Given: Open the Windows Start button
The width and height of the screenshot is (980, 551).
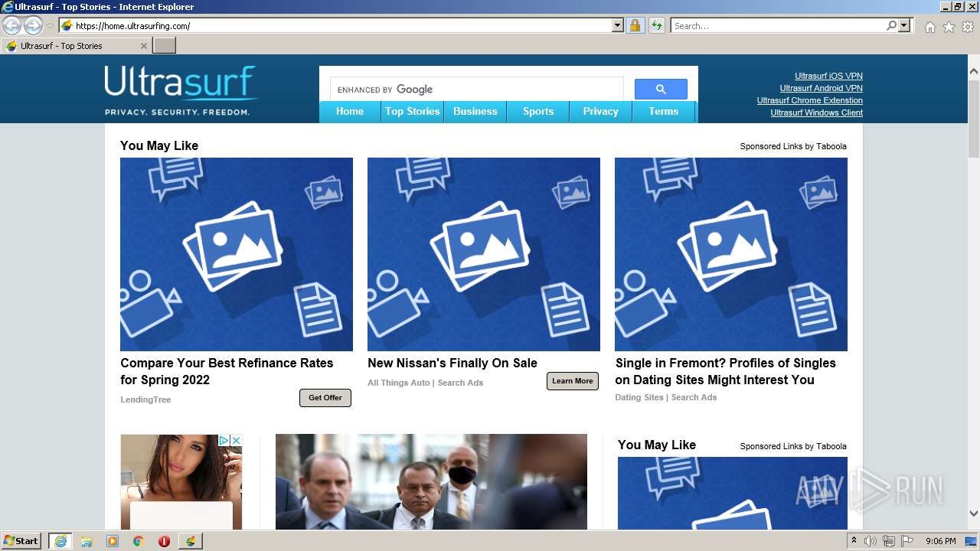Looking at the screenshot, I should pos(21,541).
